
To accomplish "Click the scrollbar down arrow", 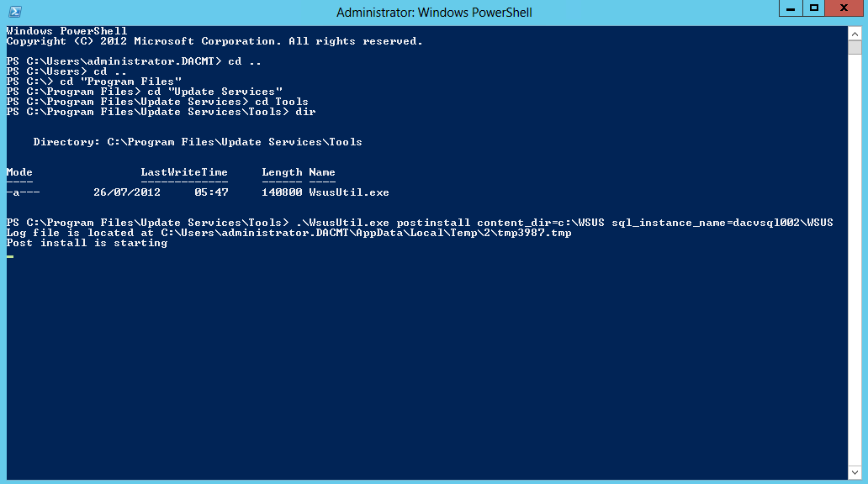I will point(855,472).
